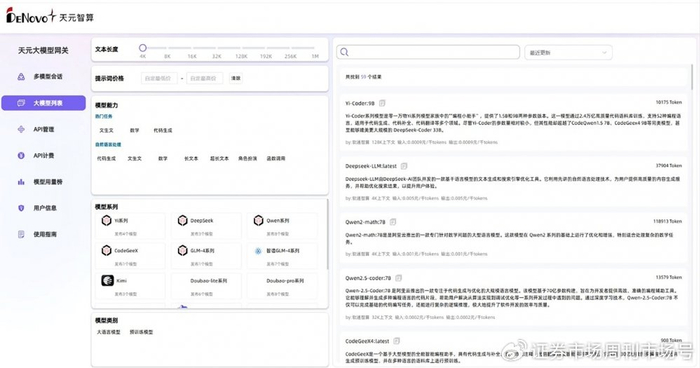Toggle 角色扮演 capability tag
The height and width of the screenshot is (368, 700).
pos(247,159)
